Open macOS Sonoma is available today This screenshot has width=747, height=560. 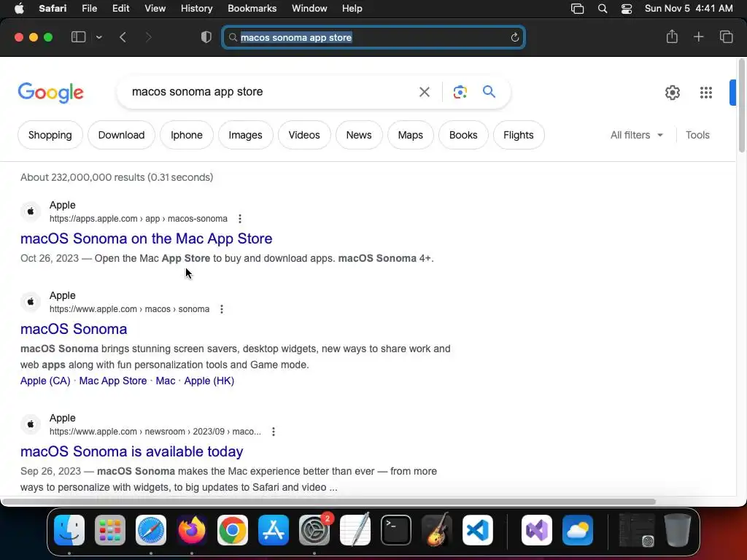point(131,451)
